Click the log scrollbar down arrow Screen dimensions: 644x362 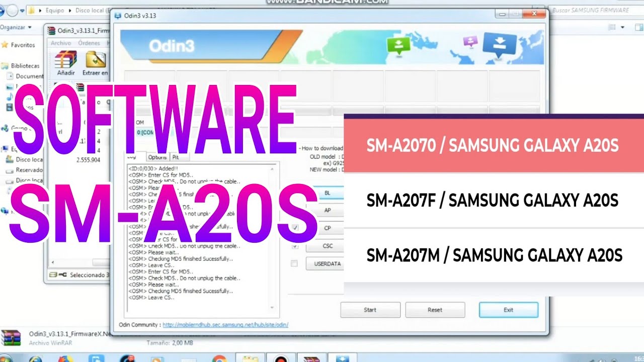pyautogui.click(x=272, y=307)
